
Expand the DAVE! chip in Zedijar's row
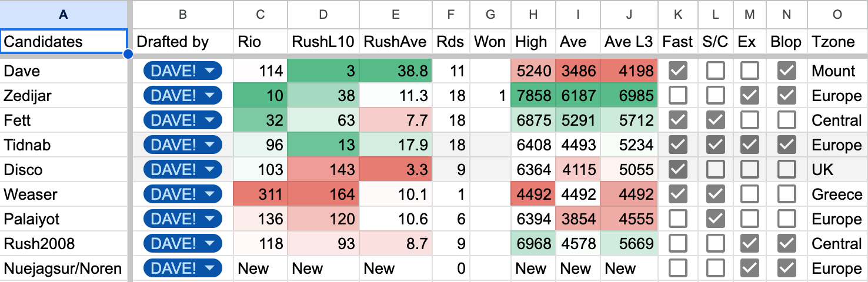(183, 96)
